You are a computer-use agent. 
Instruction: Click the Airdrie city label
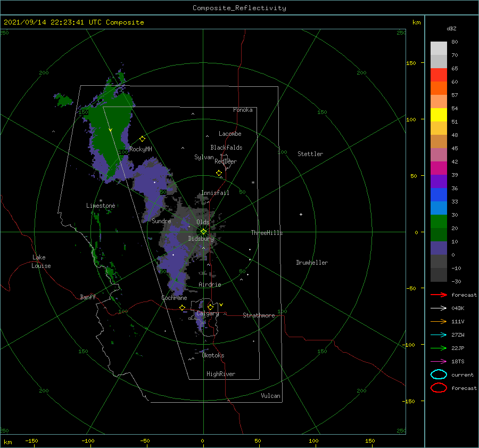coord(210,284)
